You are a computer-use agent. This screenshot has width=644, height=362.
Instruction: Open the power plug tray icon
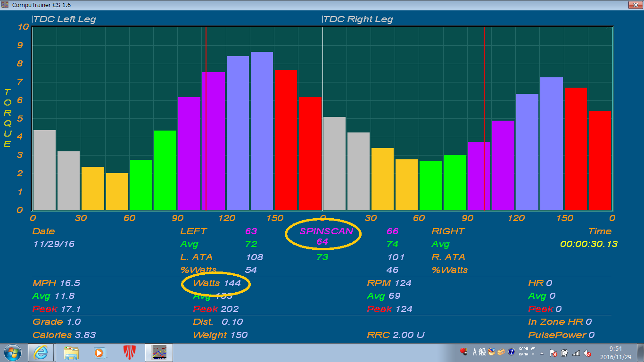pyautogui.click(x=565, y=353)
